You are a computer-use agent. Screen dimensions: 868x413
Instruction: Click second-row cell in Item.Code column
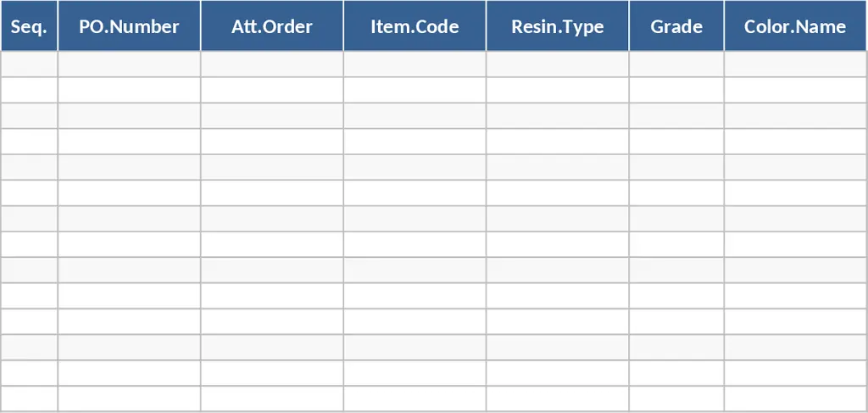(x=415, y=90)
